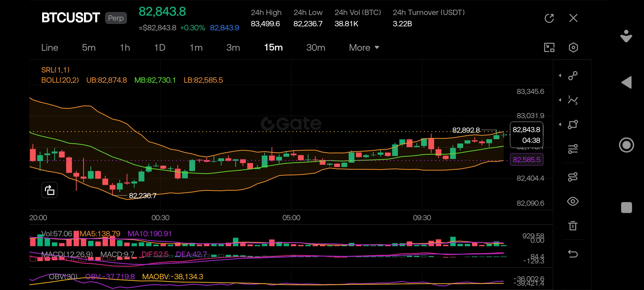The height and width of the screenshot is (290, 644).
Task: Tap the OBV(30) indicator label
Action: (x=63, y=277)
